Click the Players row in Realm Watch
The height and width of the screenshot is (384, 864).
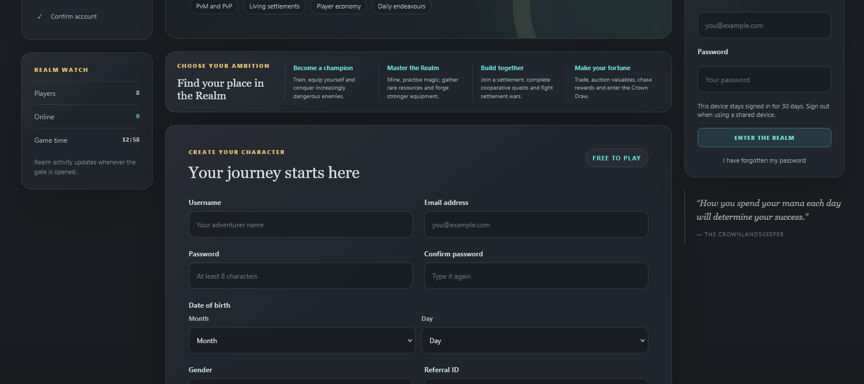pyautogui.click(x=87, y=93)
